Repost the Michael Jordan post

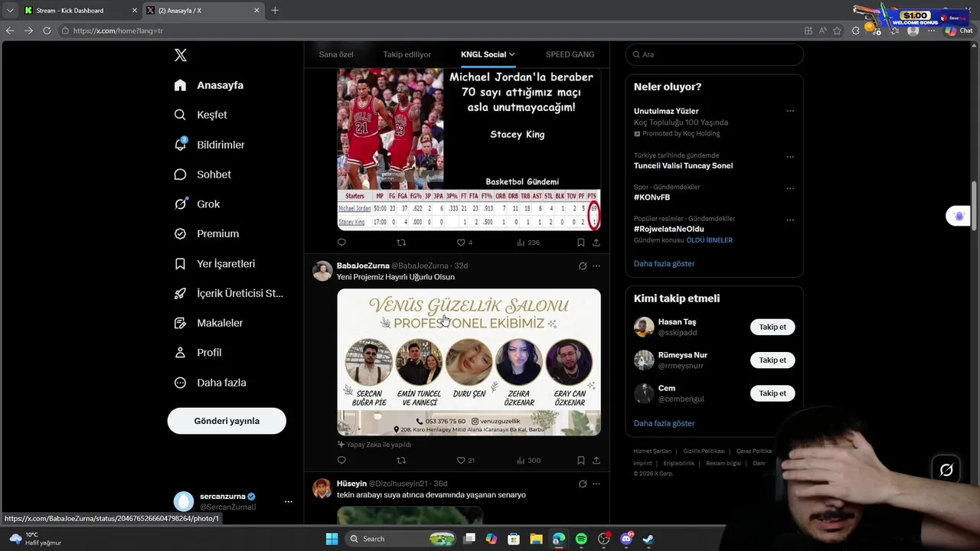click(x=401, y=243)
